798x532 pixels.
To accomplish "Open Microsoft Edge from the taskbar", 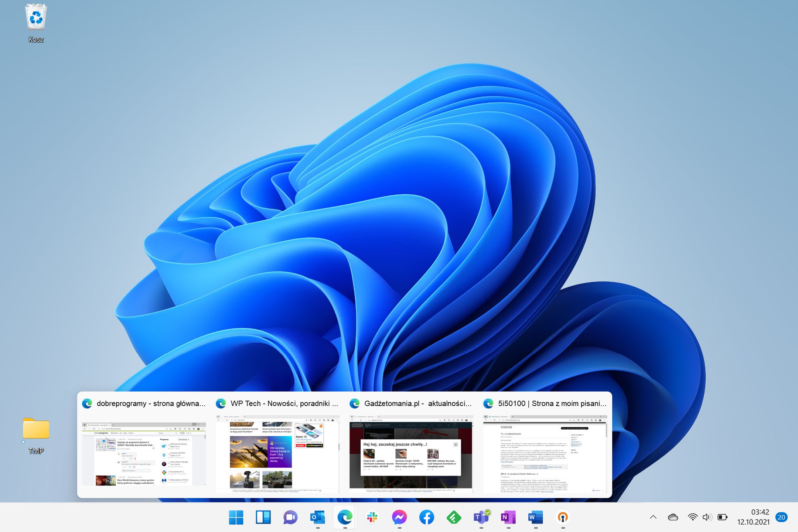I will [x=345, y=518].
